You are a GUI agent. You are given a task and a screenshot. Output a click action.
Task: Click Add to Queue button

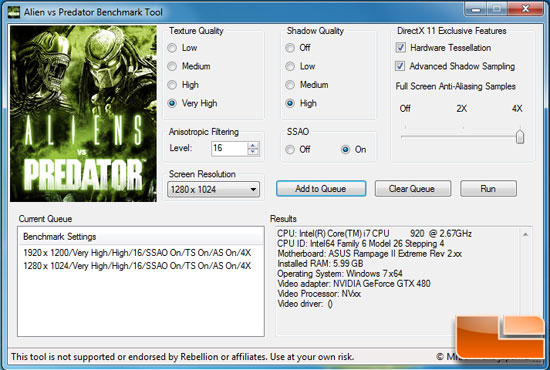click(x=321, y=189)
